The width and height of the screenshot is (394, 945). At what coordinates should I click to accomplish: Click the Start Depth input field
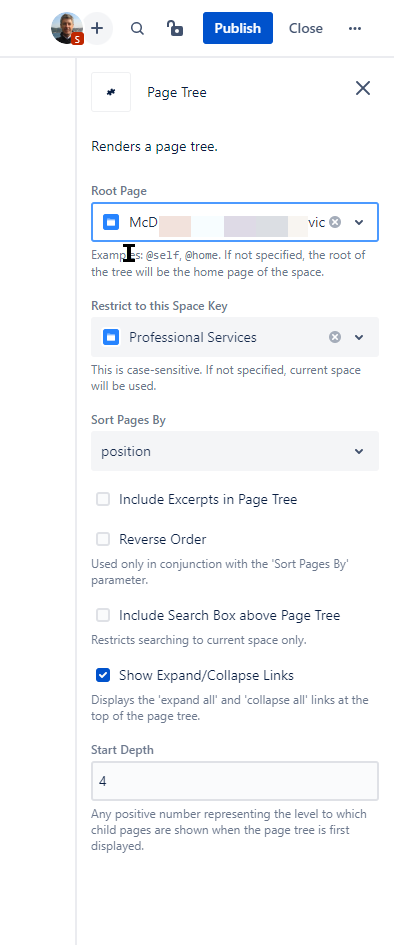[235, 781]
